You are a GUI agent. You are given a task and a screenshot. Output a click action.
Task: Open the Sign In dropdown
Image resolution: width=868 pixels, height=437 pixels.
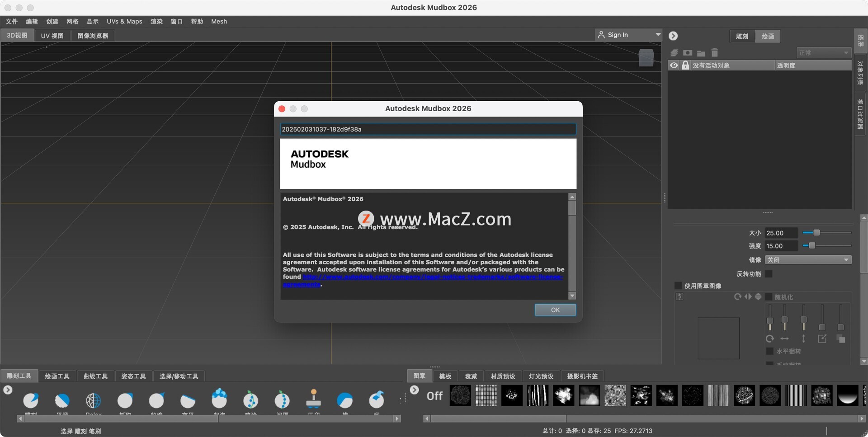[x=629, y=35]
